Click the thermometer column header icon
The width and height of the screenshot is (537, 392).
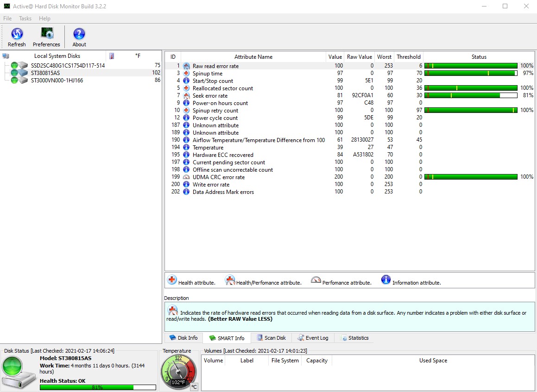[x=112, y=56]
